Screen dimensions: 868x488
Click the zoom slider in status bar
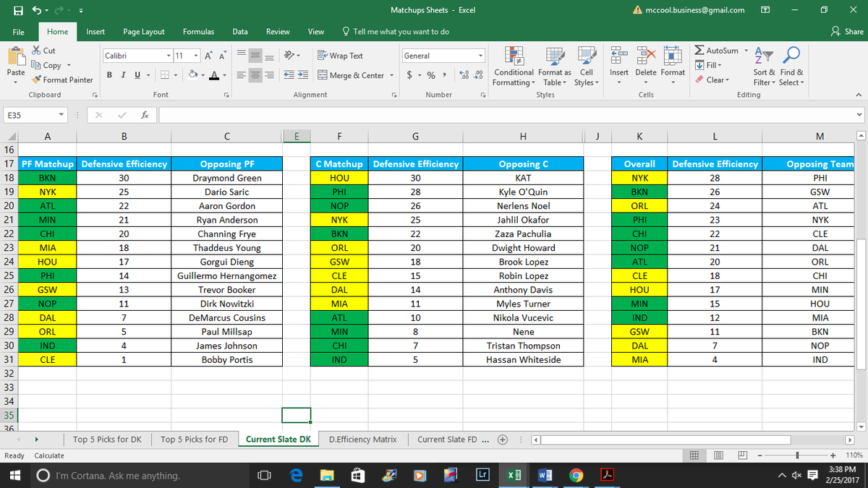tap(796, 455)
